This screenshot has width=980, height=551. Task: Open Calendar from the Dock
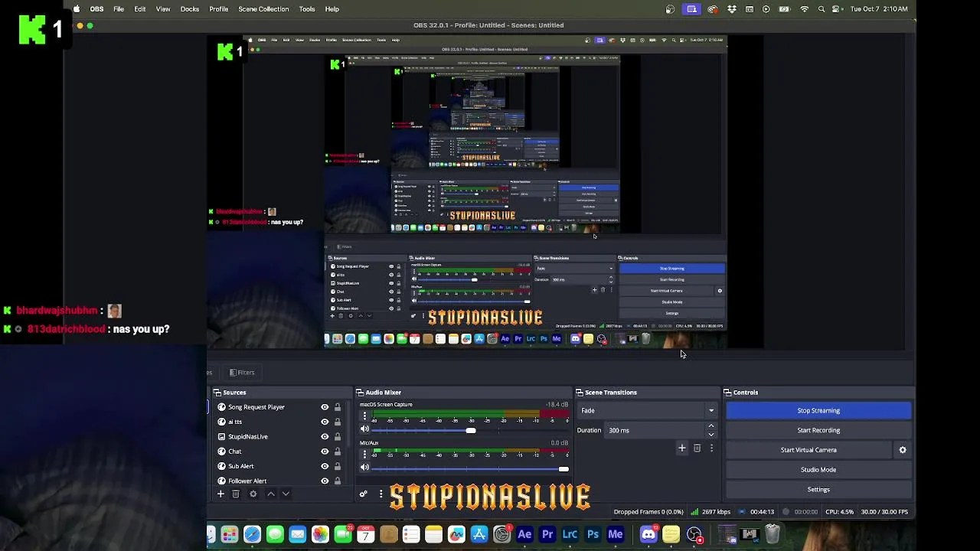[x=366, y=534]
